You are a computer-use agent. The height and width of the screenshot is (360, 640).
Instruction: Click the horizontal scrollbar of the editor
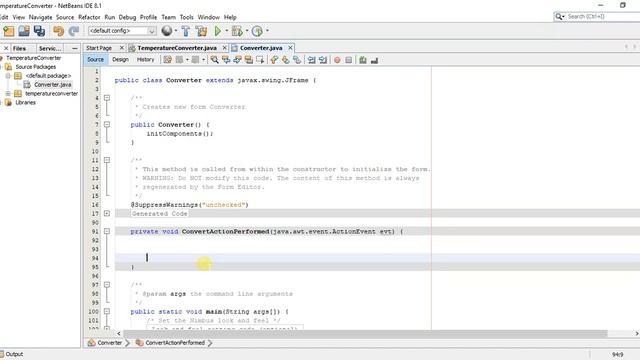pos(365,333)
